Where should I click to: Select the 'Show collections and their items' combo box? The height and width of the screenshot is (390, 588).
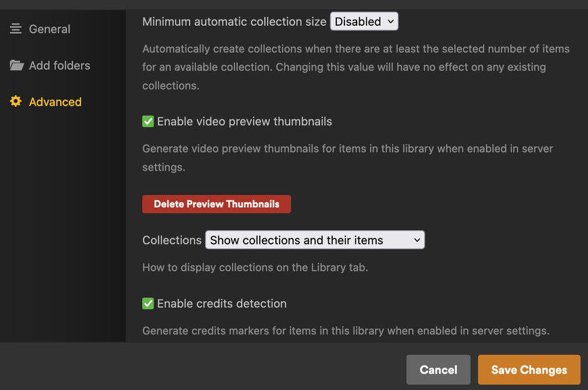[x=315, y=240]
